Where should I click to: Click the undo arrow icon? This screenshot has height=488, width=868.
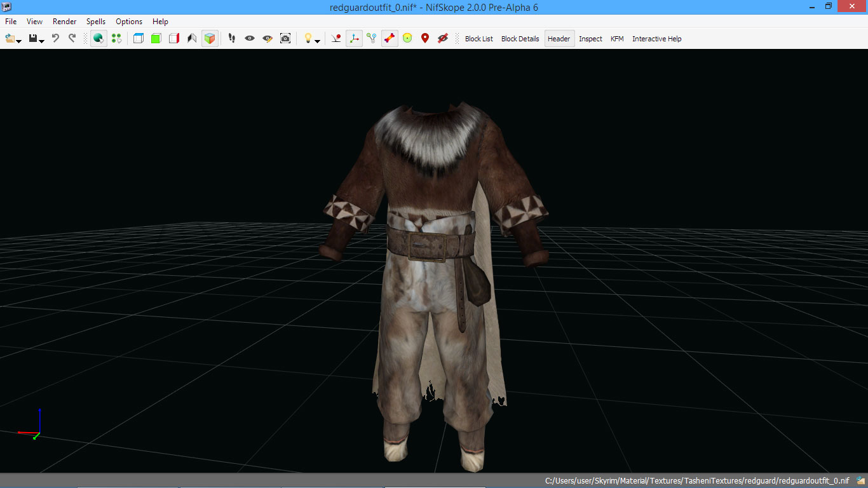[55, 39]
